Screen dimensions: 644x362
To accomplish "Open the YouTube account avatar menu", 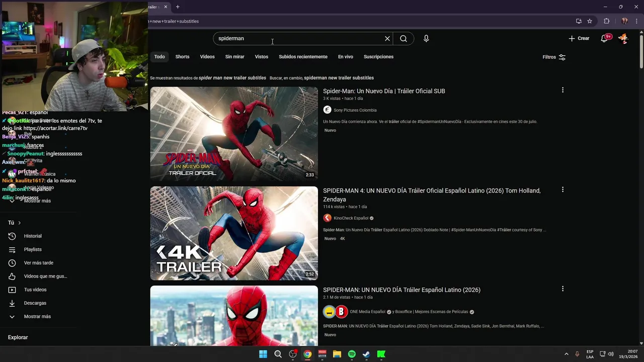I will pos(623,38).
